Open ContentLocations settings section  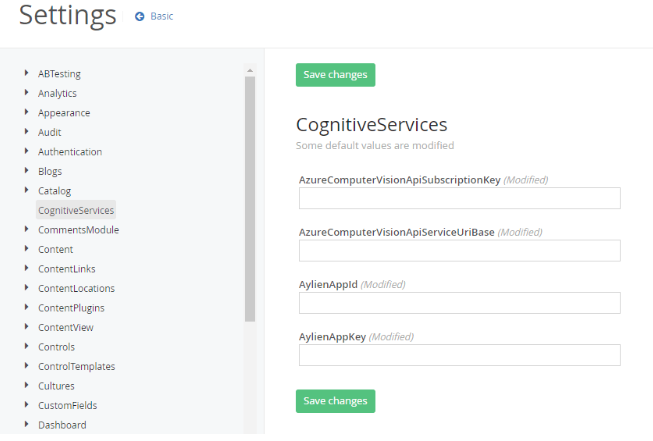77,289
